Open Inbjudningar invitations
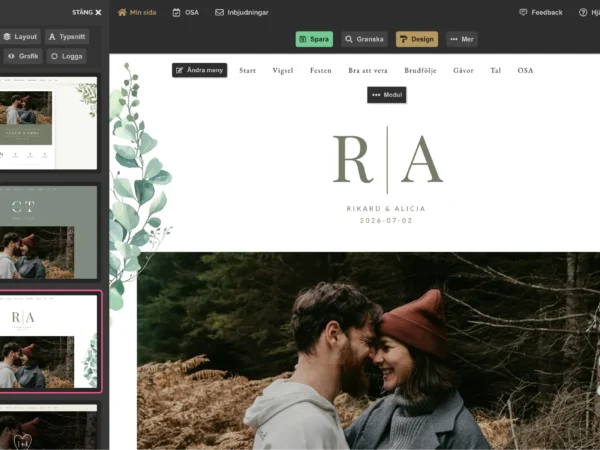 (242, 12)
